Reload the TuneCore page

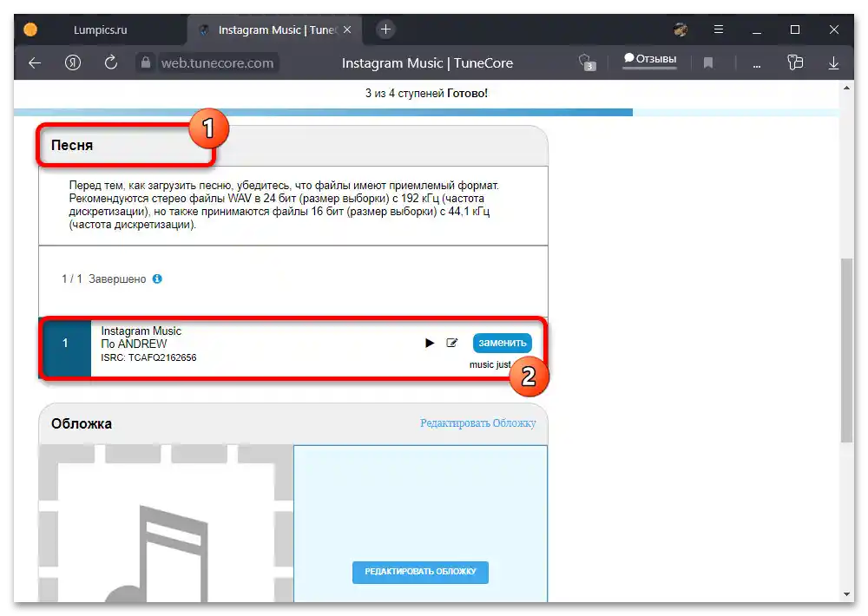point(111,62)
